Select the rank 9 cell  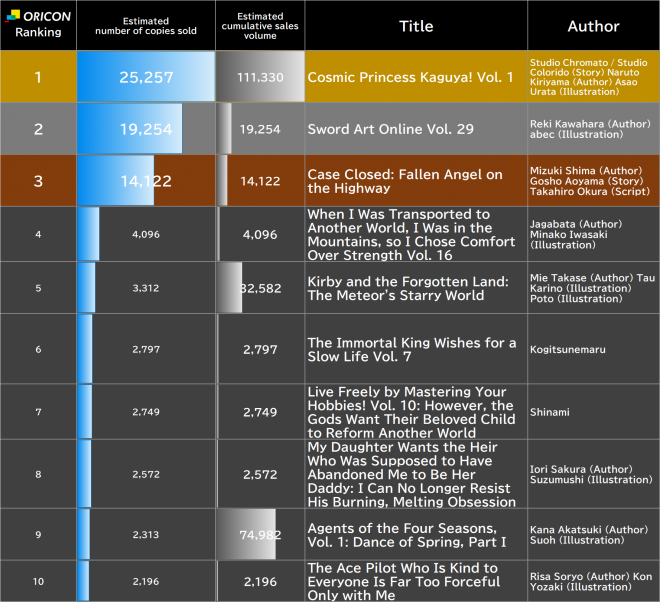point(38,534)
